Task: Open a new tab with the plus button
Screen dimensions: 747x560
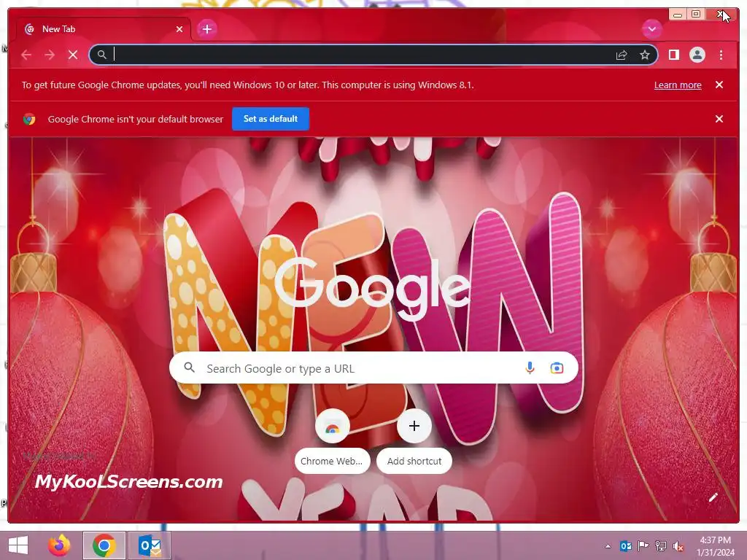Action: click(x=206, y=29)
